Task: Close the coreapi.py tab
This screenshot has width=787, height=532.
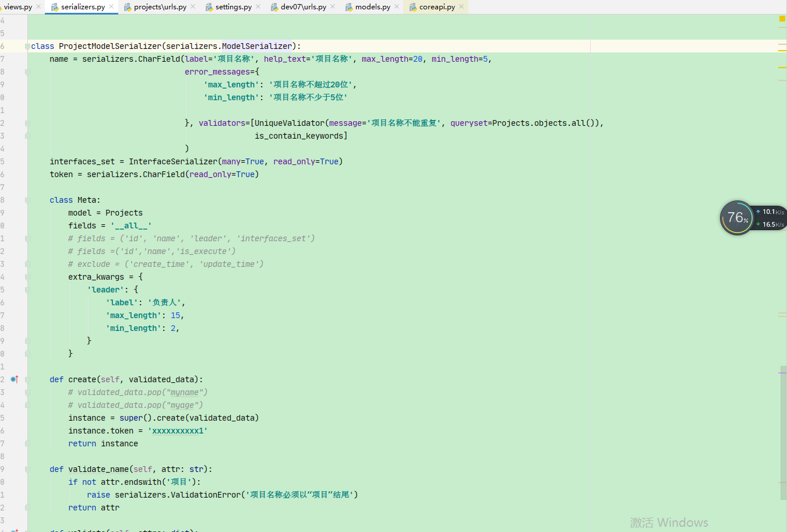Action: tap(461, 7)
